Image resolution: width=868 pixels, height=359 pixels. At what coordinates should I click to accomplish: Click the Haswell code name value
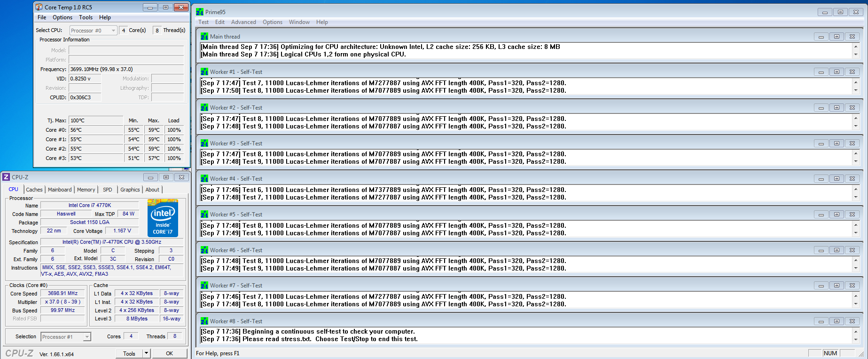coord(66,214)
